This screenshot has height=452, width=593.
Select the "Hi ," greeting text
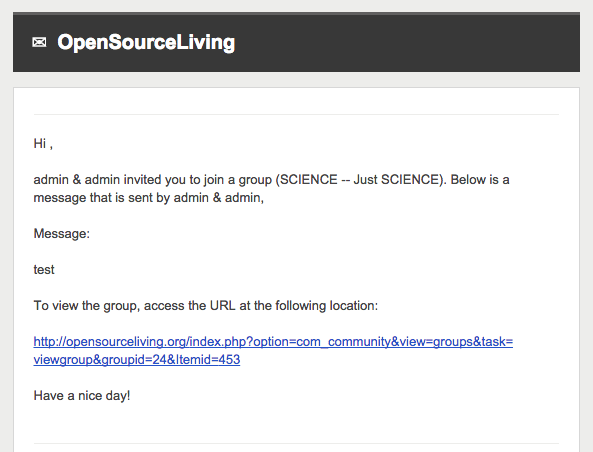pos(43,144)
